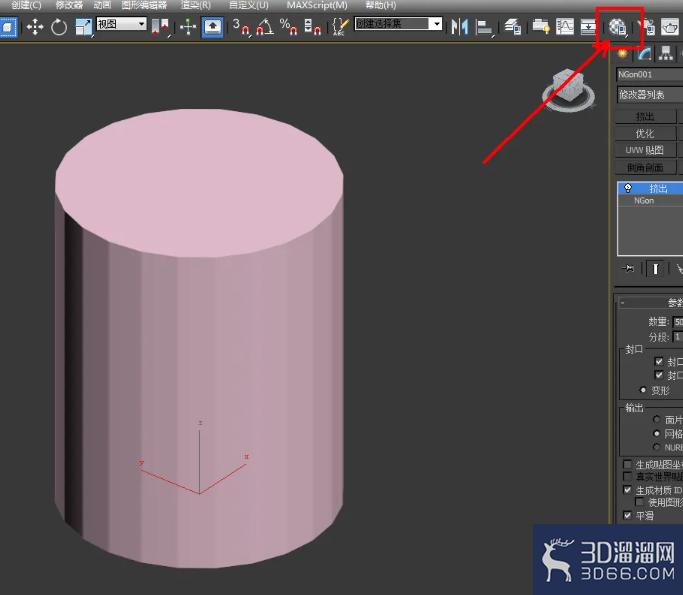Choose the Scale tool
The height and width of the screenshot is (595, 683).
pyautogui.click(x=83, y=27)
